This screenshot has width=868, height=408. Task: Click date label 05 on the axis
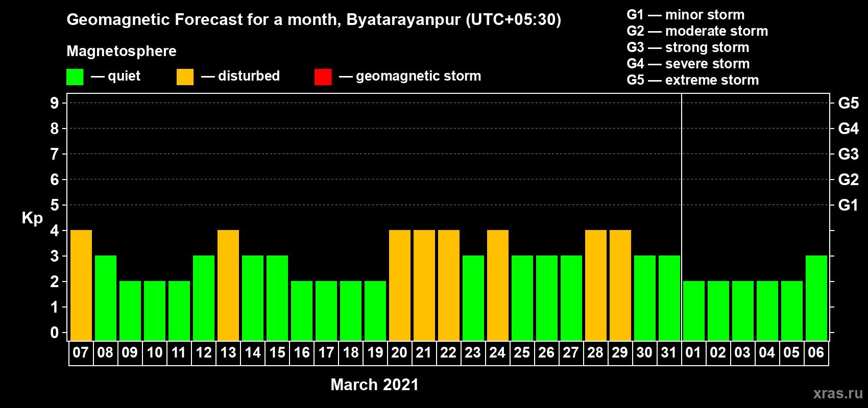point(791,353)
